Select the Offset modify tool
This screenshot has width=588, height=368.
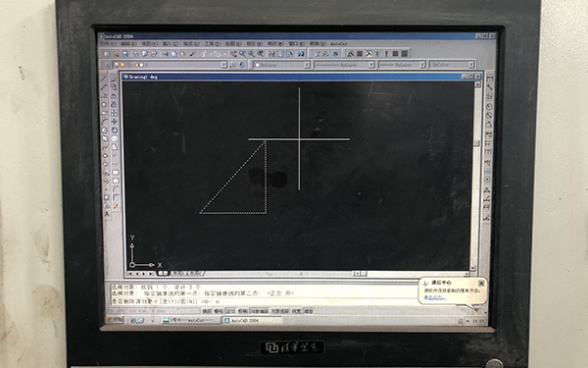click(114, 104)
